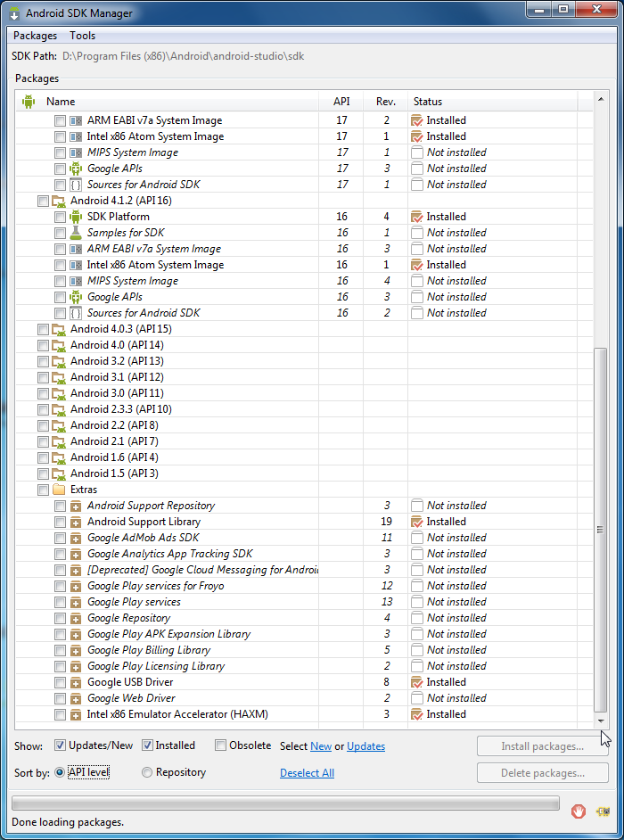Image resolution: width=624 pixels, height=840 pixels.
Task: Click the Deselect All link
Action: pyautogui.click(x=307, y=773)
